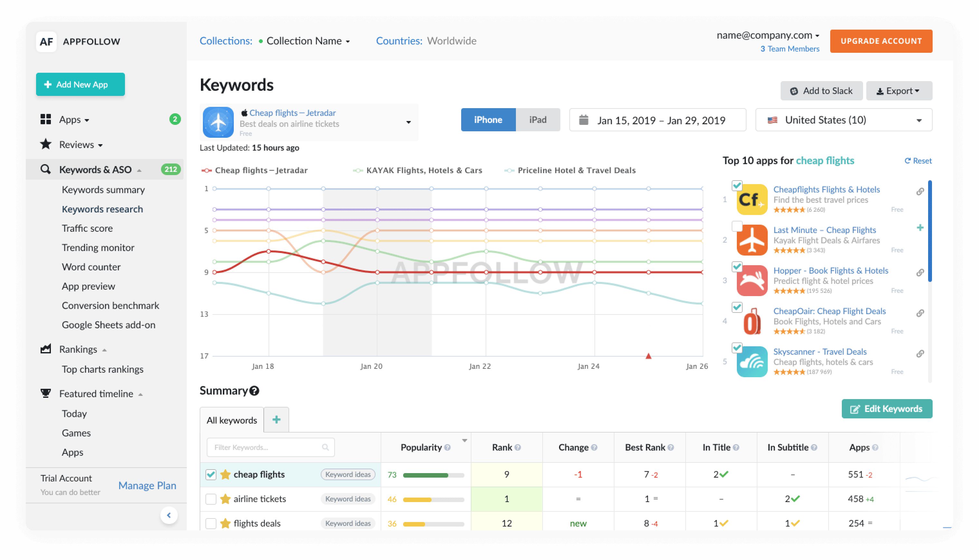Uncheck the Skyscanner app checkbox
This screenshot has width=979, height=560.
coord(737,348)
